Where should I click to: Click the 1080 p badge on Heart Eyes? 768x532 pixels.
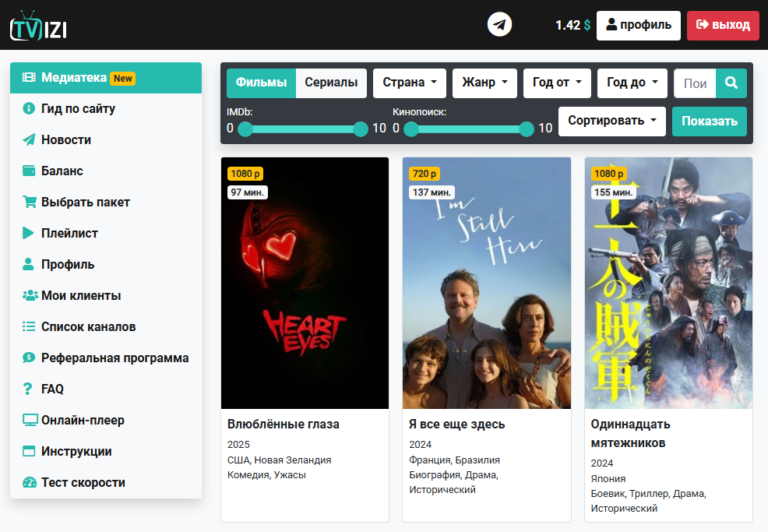coord(245,174)
